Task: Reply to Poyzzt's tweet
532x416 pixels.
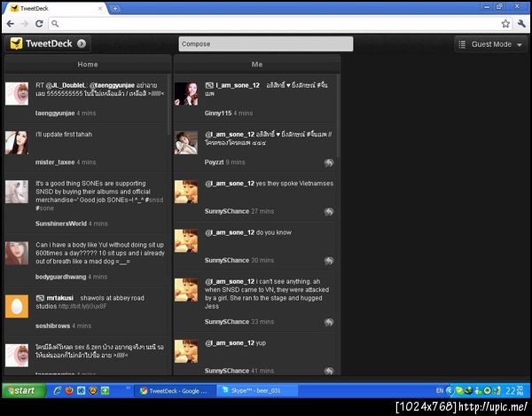Action: pyautogui.click(x=328, y=163)
